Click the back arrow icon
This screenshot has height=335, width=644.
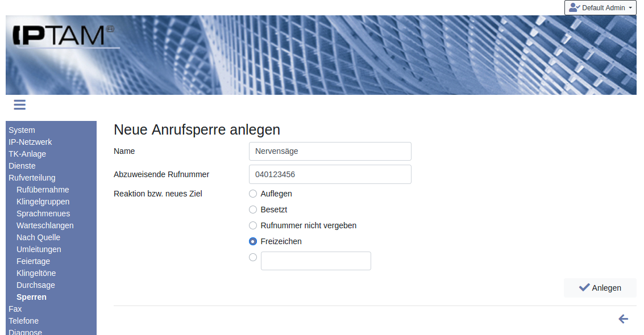pyautogui.click(x=623, y=319)
